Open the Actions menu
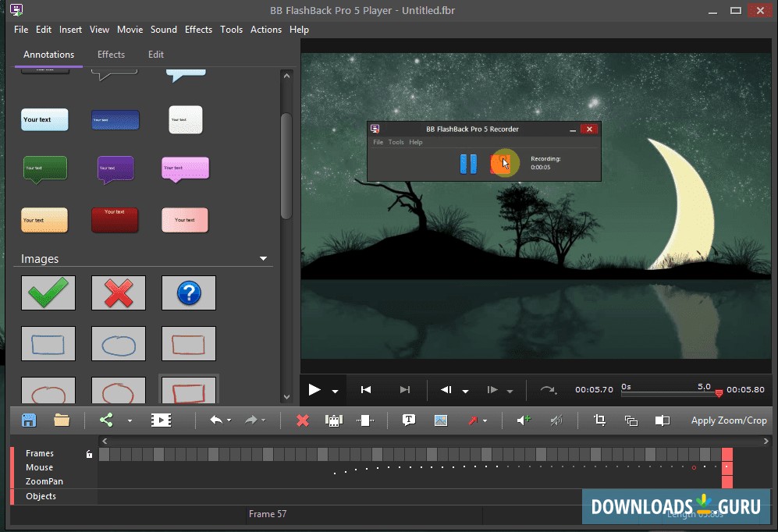Screen dimensions: 778x532 [x=266, y=30]
